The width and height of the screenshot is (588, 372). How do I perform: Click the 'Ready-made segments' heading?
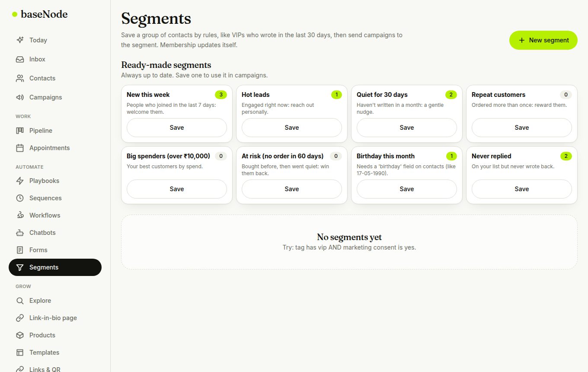[166, 65]
